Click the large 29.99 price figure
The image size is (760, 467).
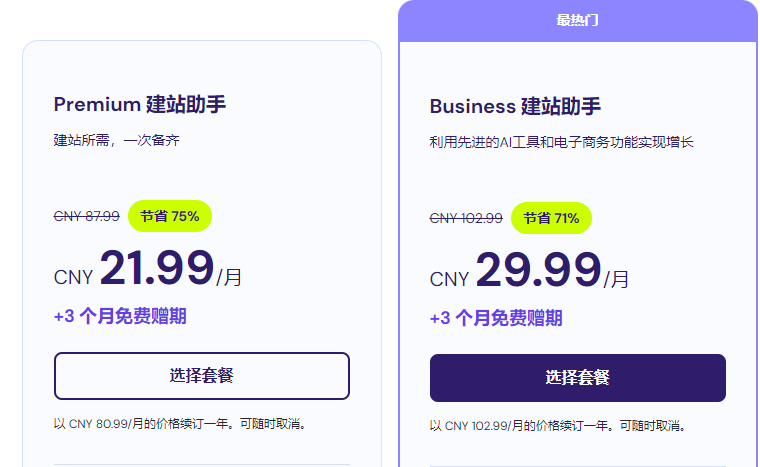tap(538, 270)
